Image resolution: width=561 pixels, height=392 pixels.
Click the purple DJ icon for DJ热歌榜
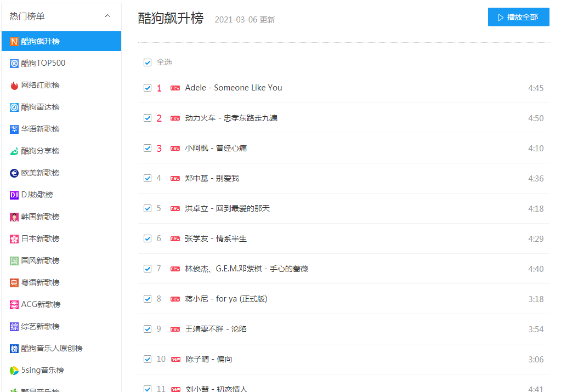[14, 195]
